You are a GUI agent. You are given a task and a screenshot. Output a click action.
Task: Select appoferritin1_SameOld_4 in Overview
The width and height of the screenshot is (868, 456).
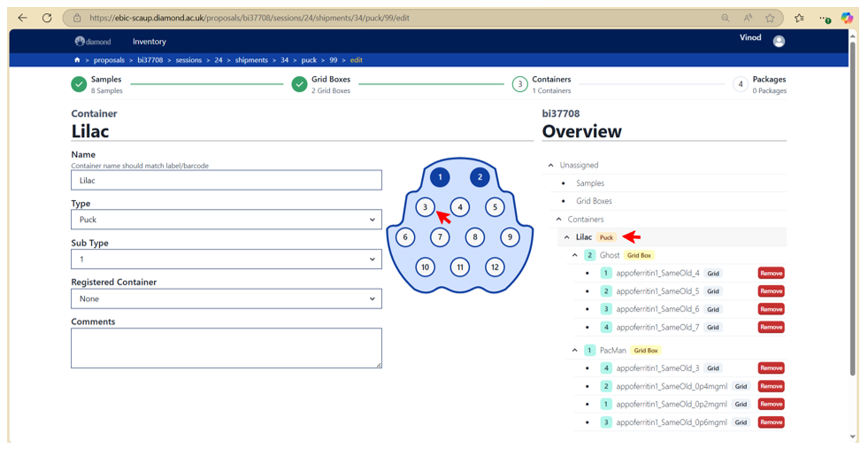(657, 273)
